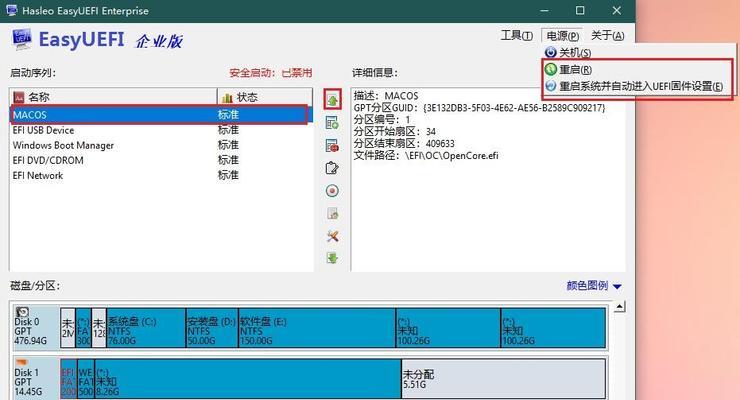Select the 安装盘 (D:) partition

tap(212, 328)
